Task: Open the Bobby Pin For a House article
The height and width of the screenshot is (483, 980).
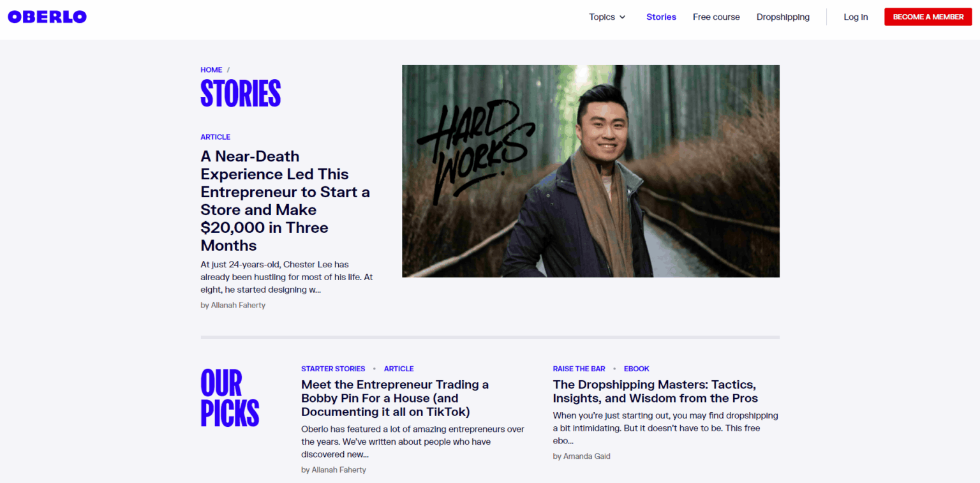Action: (x=395, y=398)
